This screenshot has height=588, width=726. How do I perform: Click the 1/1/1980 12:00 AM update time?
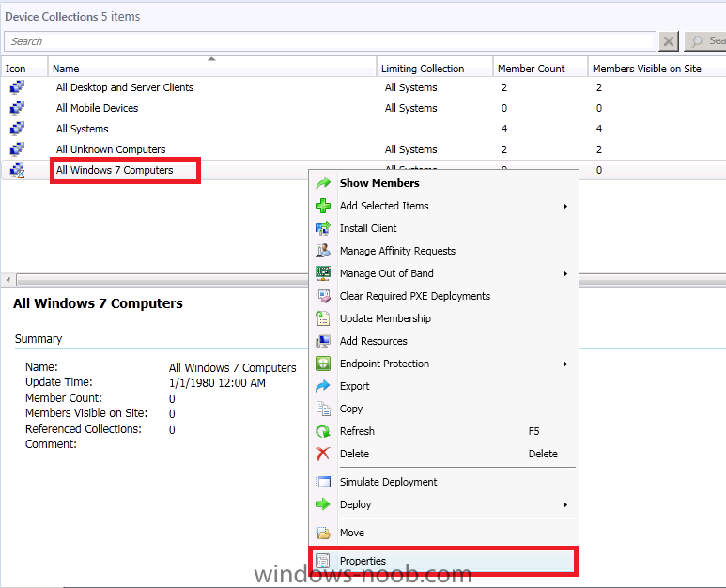(217, 383)
